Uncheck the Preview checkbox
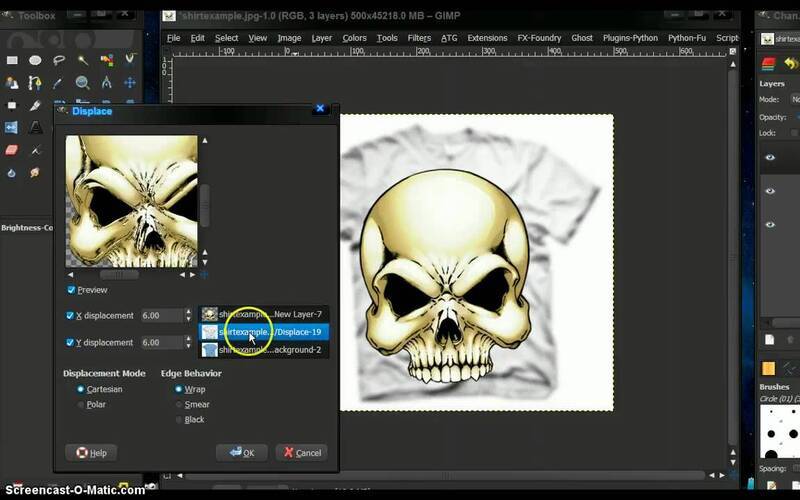Screen dimensions: 800x500 [x=71, y=290]
